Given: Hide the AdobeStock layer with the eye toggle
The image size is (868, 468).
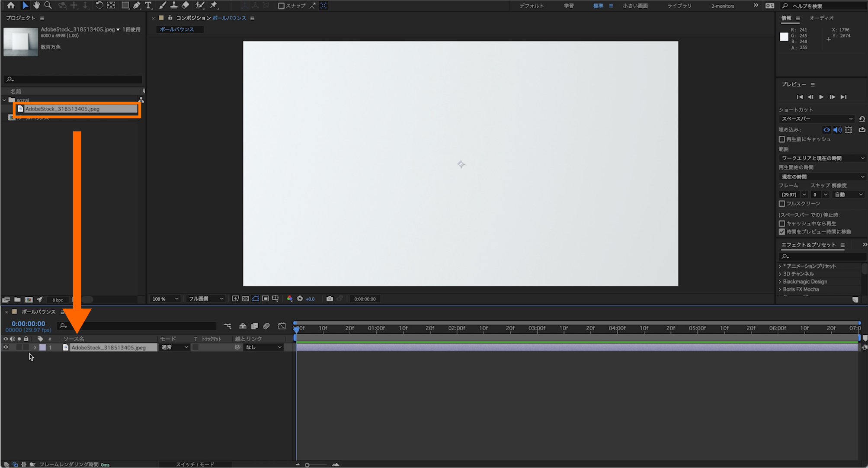Looking at the screenshot, I should (6, 347).
